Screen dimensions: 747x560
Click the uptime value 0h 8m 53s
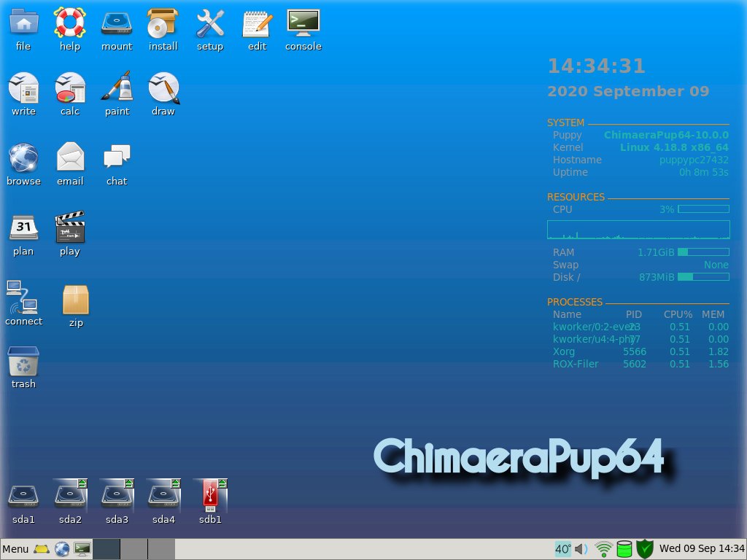coord(704,172)
